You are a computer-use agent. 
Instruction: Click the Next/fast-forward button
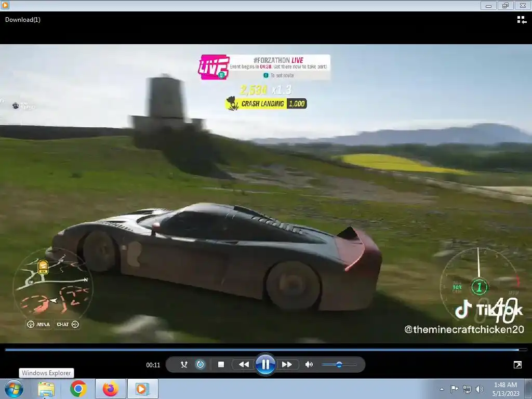(287, 364)
